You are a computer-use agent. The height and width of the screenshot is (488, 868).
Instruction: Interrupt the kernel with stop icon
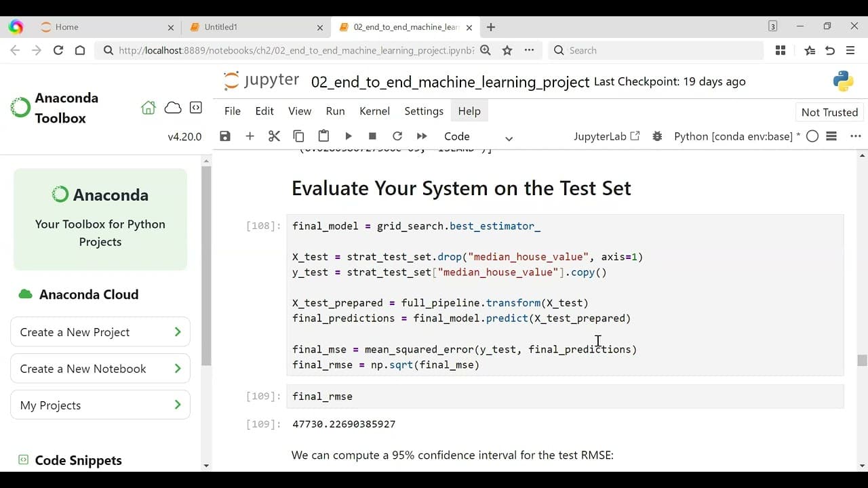[372, 136]
